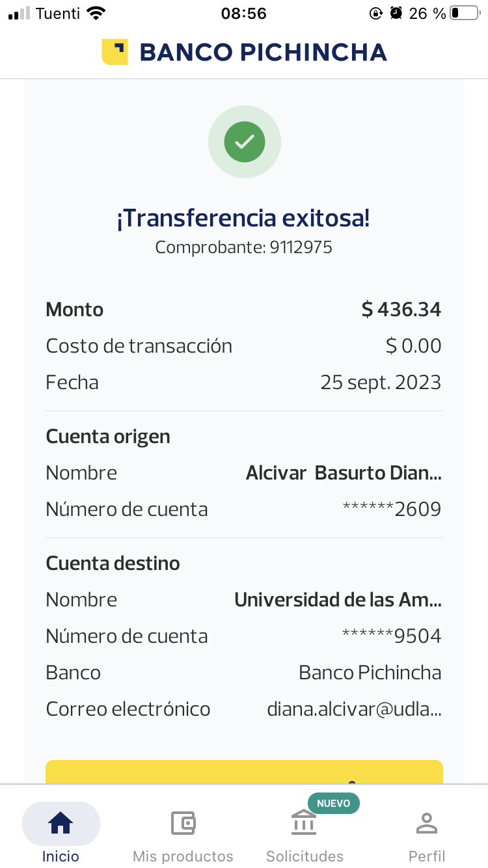Tap the green success checkmark icon
Viewport: 488px width, 868px height.
point(245,142)
